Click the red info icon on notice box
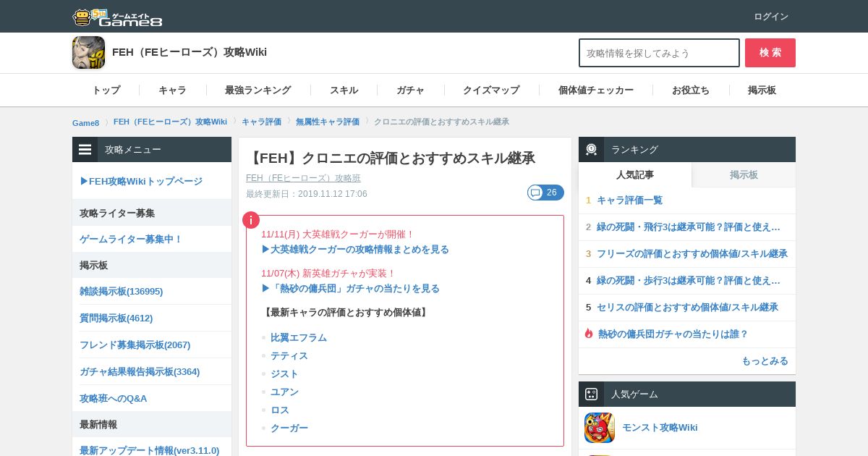 click(251, 220)
